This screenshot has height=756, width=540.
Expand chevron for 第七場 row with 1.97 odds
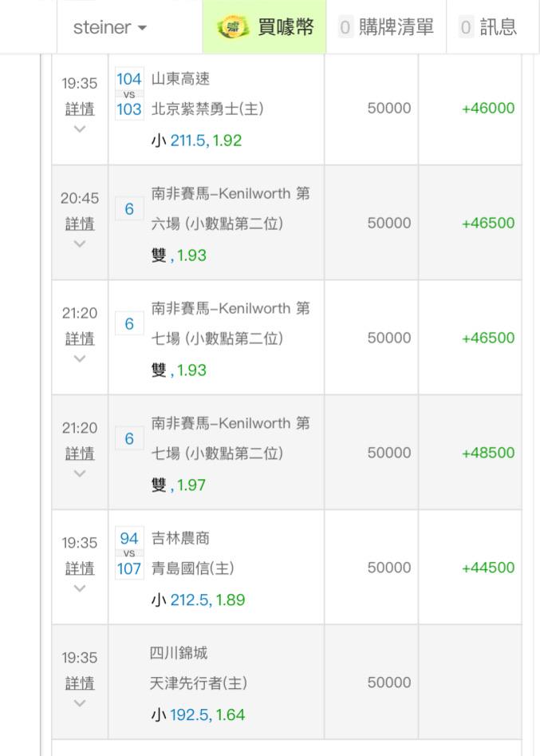[80, 473]
